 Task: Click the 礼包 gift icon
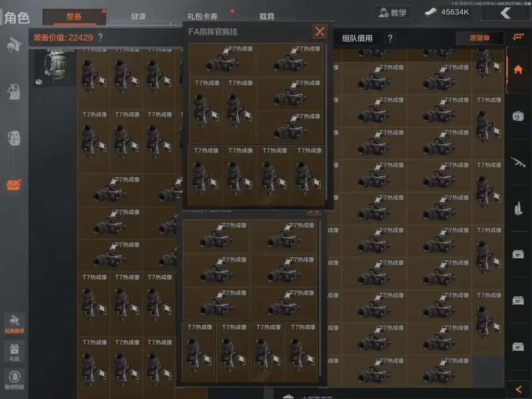[x=14, y=351]
